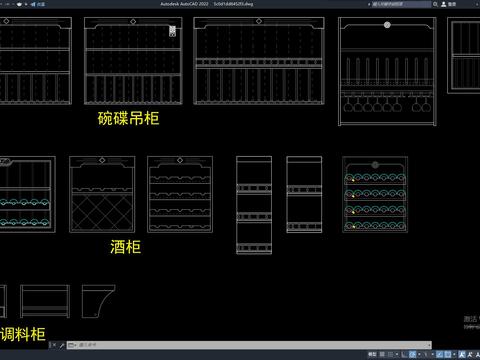The height and width of the screenshot is (360, 480).
Task: Click the user account icon
Action: point(444,4)
